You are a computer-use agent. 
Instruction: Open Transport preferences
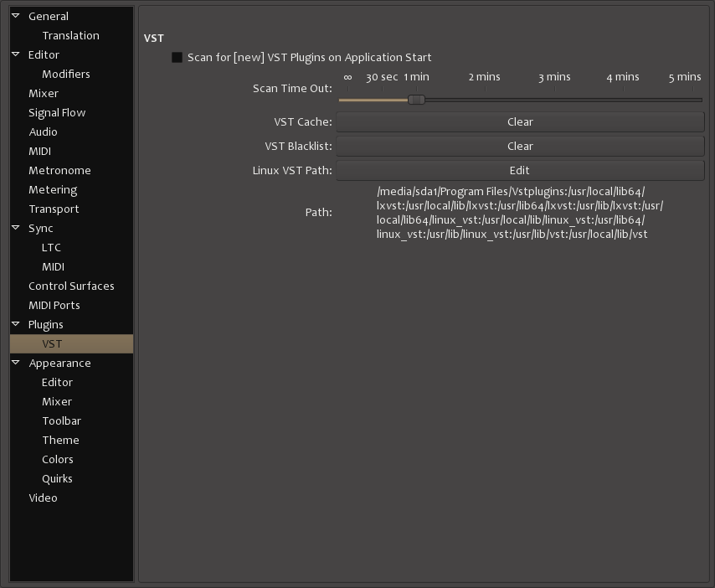[x=54, y=209]
